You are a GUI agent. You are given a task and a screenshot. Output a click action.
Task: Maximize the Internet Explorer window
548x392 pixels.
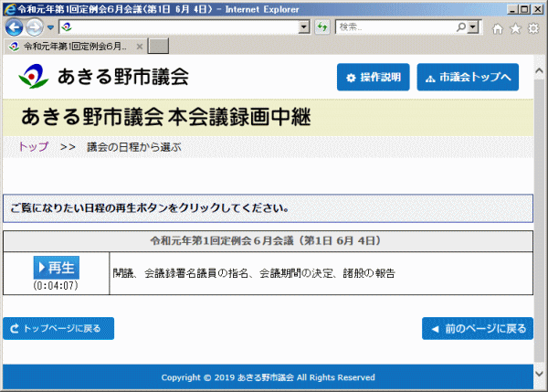pyautogui.click(x=525, y=9)
